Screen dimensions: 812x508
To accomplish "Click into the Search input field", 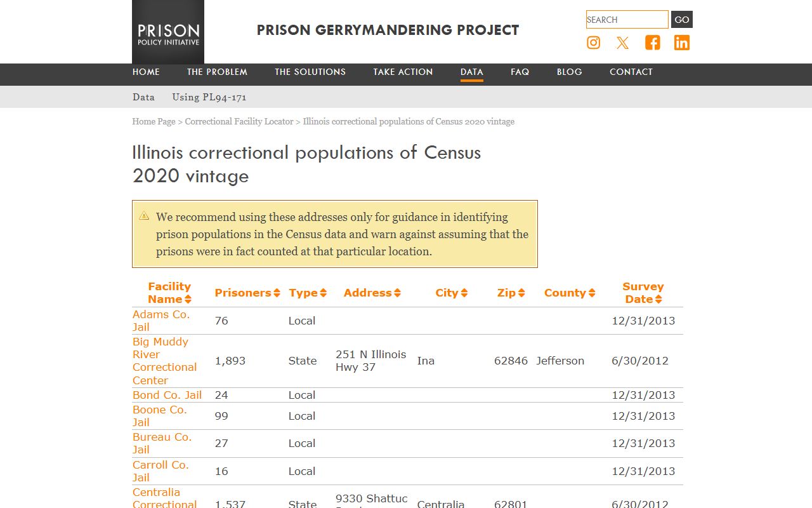I will tap(627, 20).
